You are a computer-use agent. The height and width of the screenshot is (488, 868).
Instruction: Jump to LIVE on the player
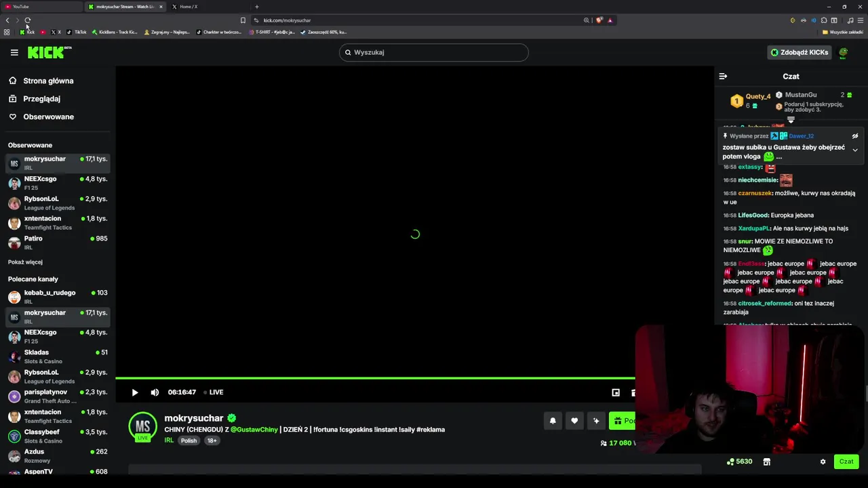pyautogui.click(x=214, y=392)
